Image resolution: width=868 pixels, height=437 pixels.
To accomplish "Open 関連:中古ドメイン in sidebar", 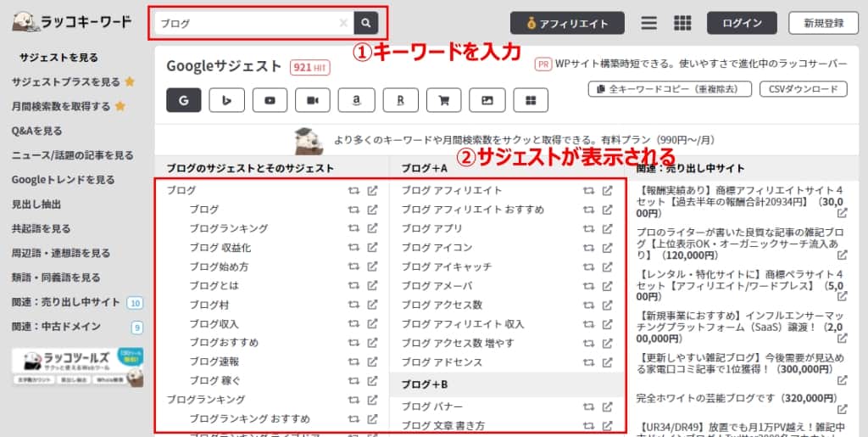I will coord(56,327).
